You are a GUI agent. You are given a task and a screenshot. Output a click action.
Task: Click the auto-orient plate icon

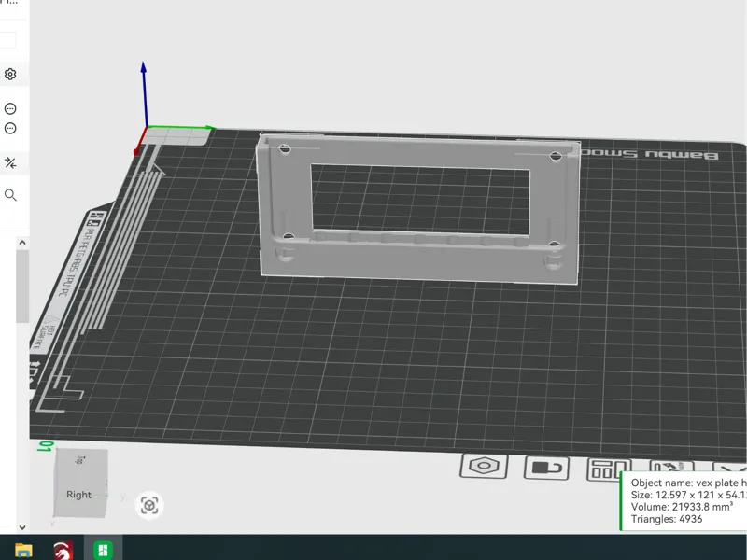point(672,467)
